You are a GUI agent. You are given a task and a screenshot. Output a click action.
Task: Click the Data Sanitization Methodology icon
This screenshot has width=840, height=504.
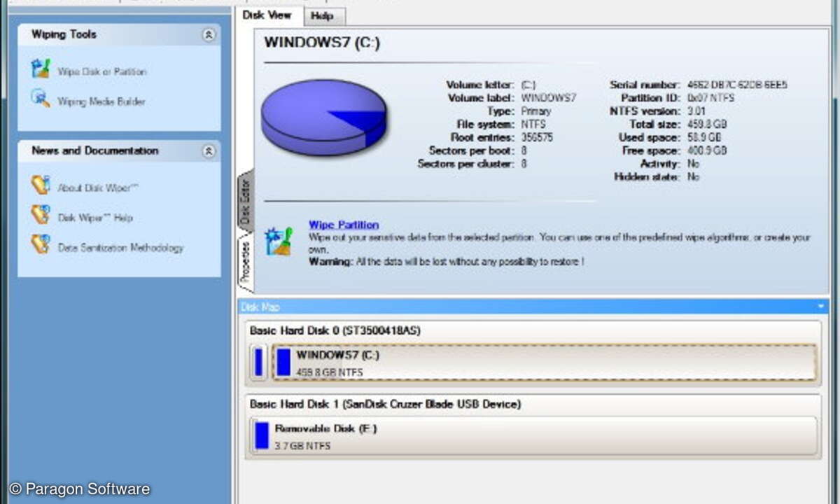click(41, 244)
